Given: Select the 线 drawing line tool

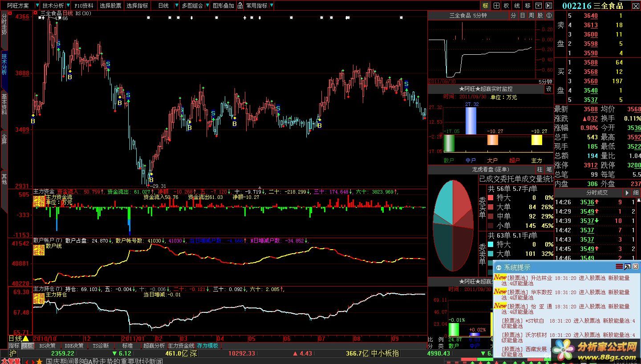Looking at the screenshot, I should pos(517,6).
